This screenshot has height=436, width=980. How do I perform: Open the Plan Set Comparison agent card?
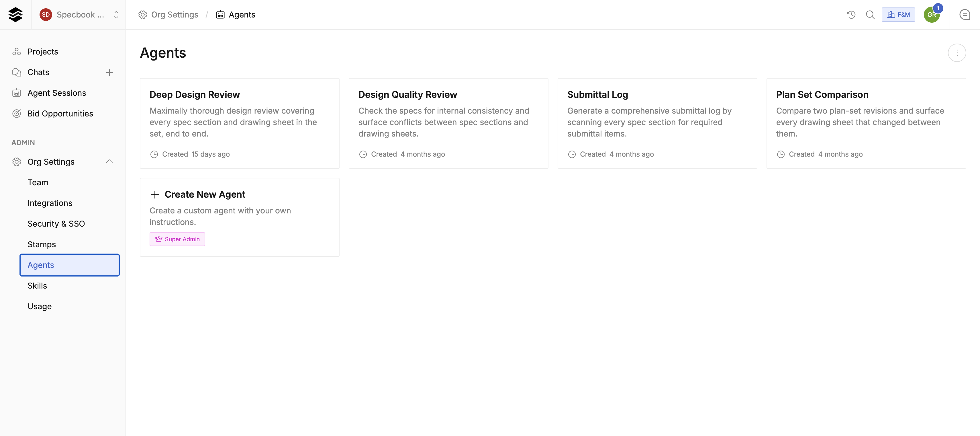click(x=866, y=123)
